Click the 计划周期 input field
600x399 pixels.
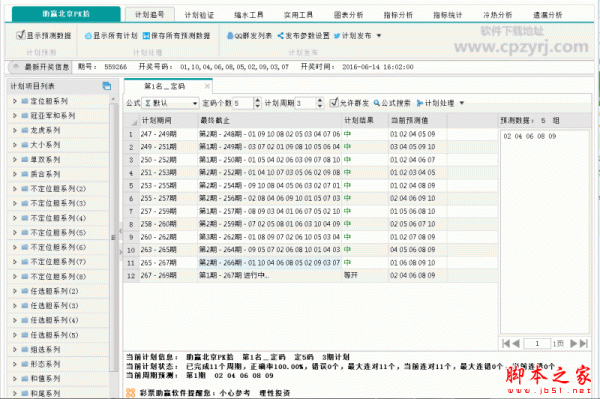305,103
